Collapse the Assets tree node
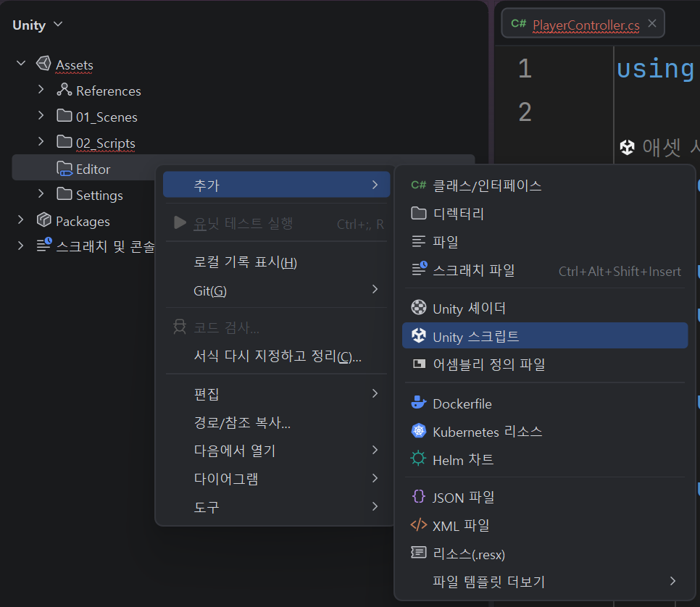Viewport: 700px width, 607px height. pyautogui.click(x=20, y=63)
